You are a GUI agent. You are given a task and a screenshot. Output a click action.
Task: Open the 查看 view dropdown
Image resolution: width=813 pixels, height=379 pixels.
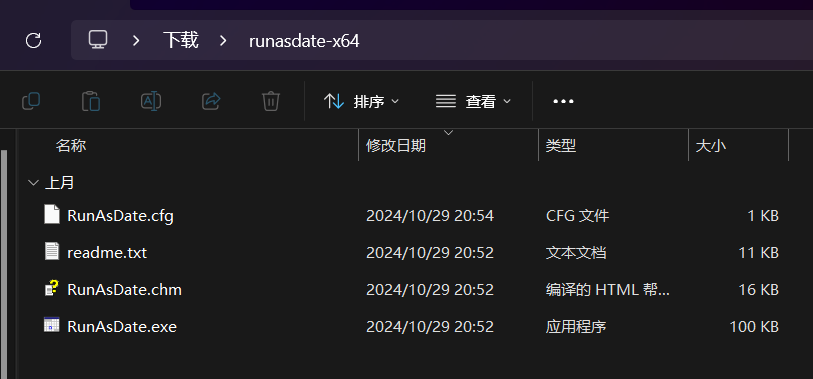(x=473, y=101)
